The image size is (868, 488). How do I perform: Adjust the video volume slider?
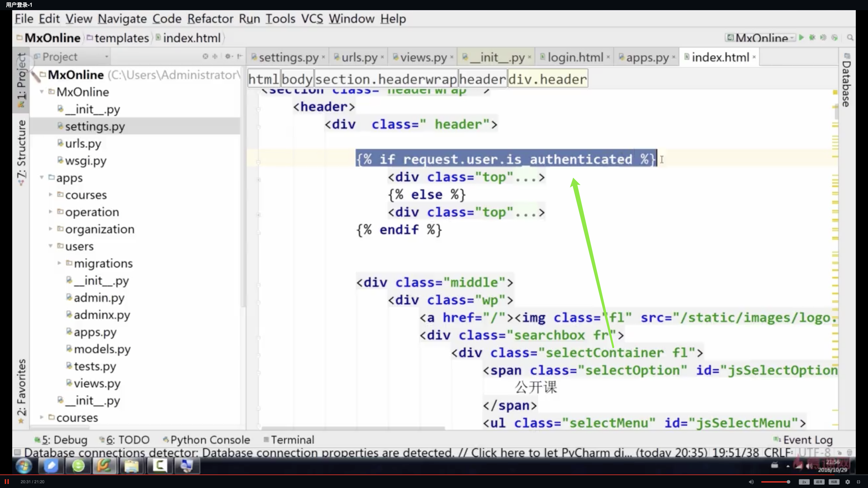tap(775, 482)
